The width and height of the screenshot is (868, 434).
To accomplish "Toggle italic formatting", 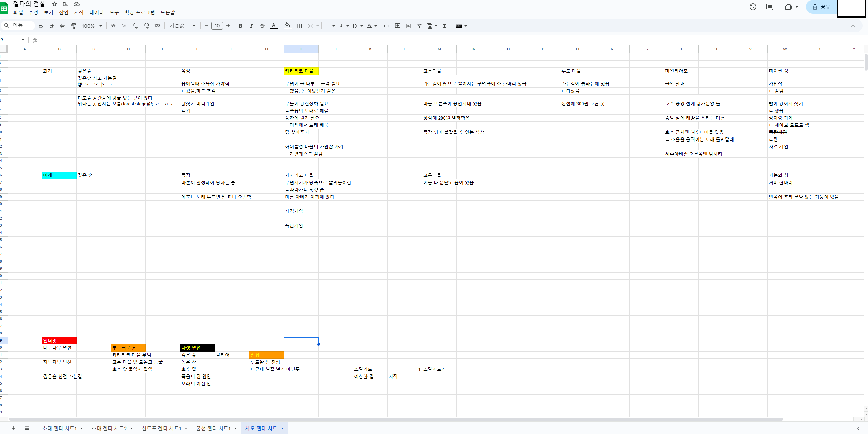I will [251, 26].
